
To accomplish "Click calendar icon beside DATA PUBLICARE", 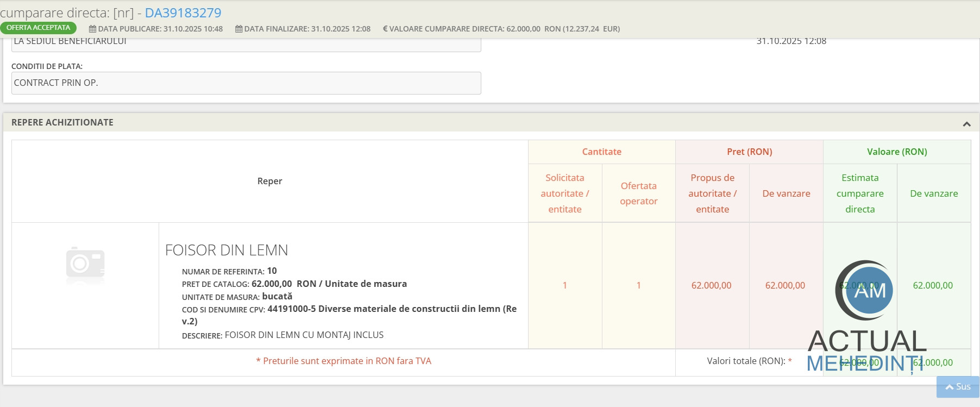I will 92,29.
